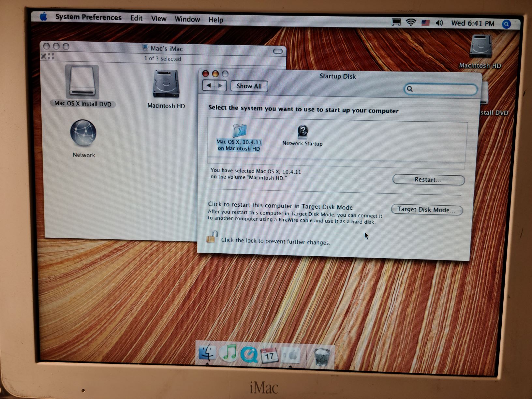The width and height of the screenshot is (532, 399).
Task: Open the US flag input menu
Action: pos(425,23)
